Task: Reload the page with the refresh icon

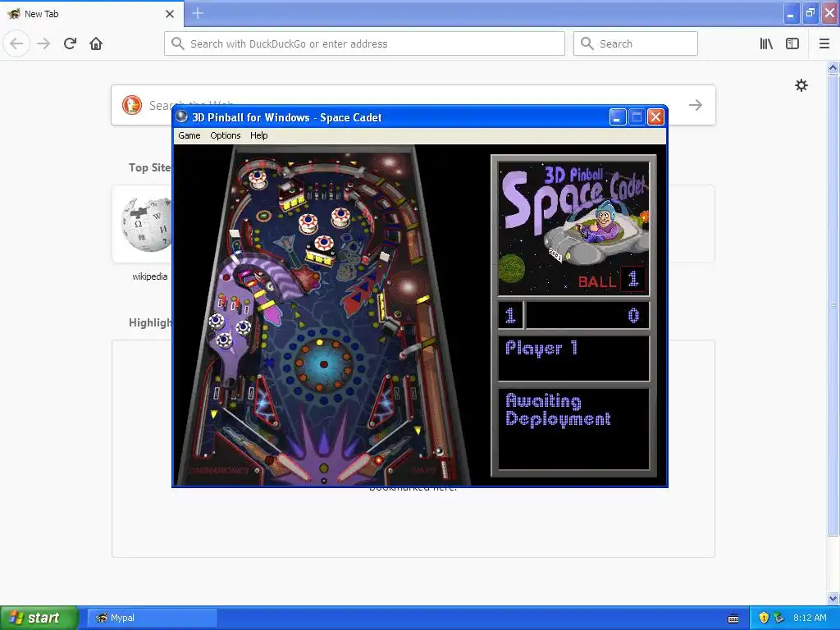Action: click(x=70, y=43)
